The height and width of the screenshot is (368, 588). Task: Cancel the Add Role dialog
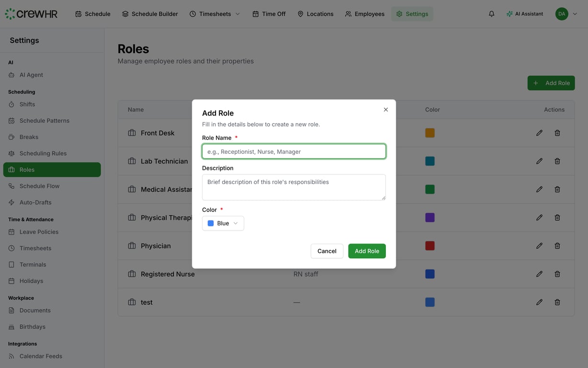(327, 251)
